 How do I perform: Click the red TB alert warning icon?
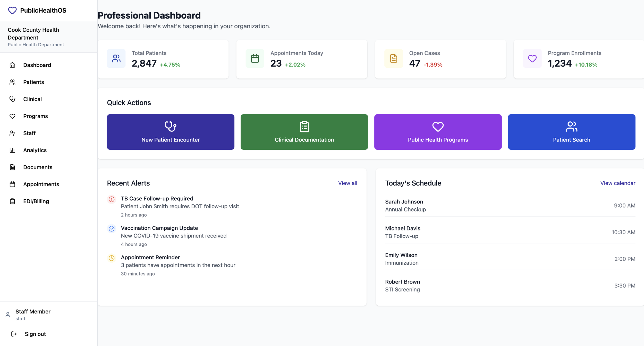coord(112,199)
